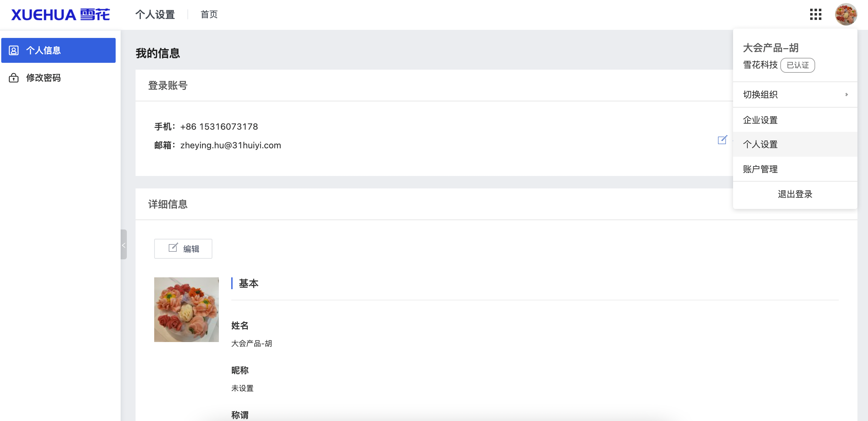
Task: Click 退出登录 to log out
Action: [x=795, y=194]
